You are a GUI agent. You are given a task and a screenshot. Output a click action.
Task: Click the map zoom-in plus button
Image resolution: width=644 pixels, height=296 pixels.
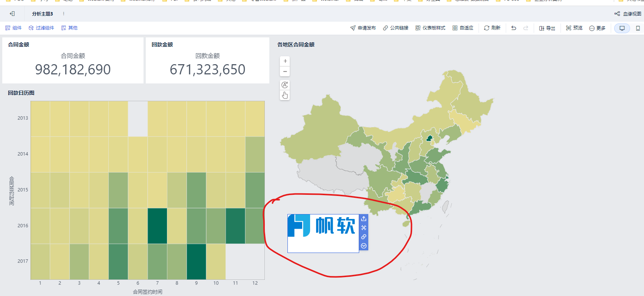click(x=285, y=61)
